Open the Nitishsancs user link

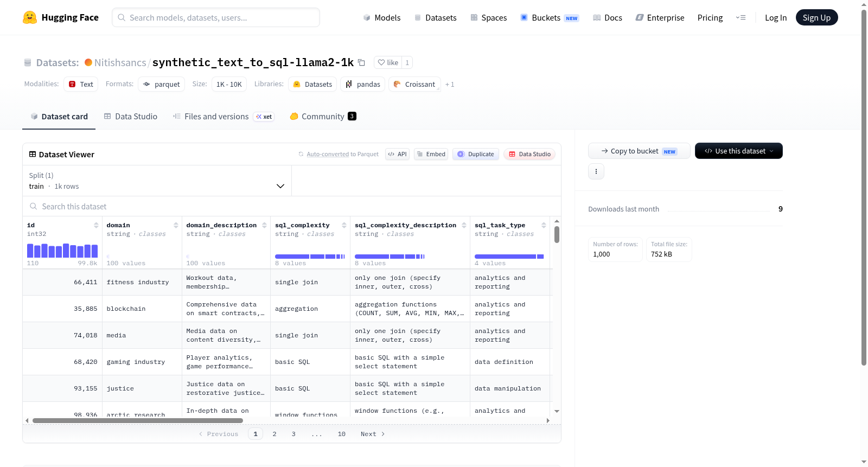pos(120,62)
